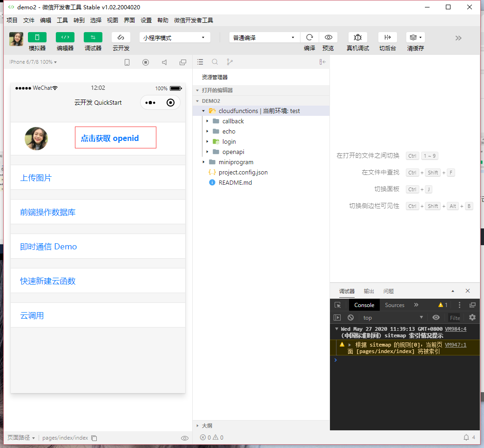Click the mini program close circle button

[x=170, y=103]
